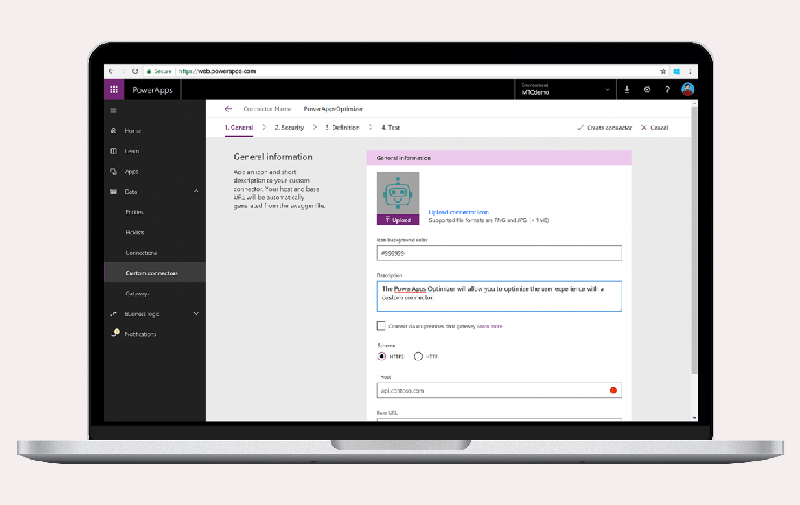Viewport: 800px width, 505px height.
Task: Click the Learn more link
Action: [490, 326]
